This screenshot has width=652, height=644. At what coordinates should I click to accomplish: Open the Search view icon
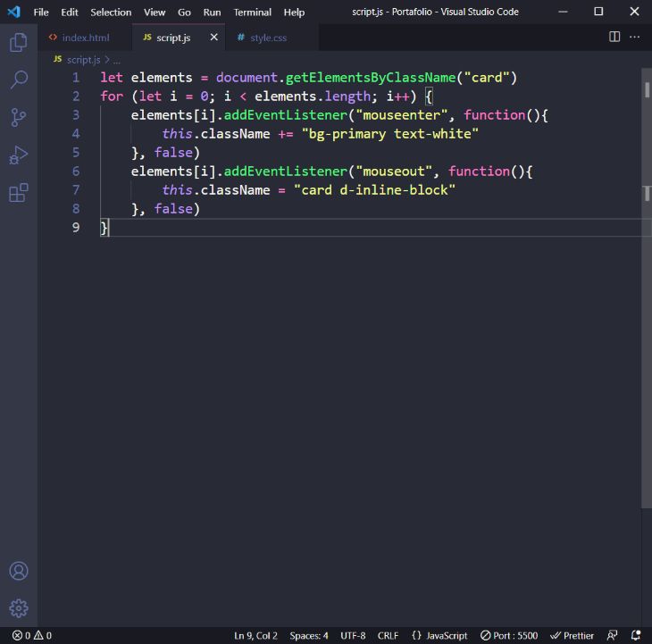[18, 80]
